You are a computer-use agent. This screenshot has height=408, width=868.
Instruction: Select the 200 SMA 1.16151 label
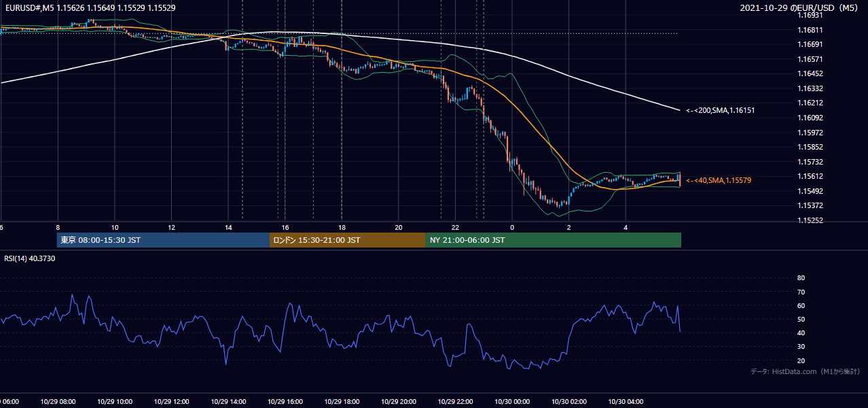[720, 110]
